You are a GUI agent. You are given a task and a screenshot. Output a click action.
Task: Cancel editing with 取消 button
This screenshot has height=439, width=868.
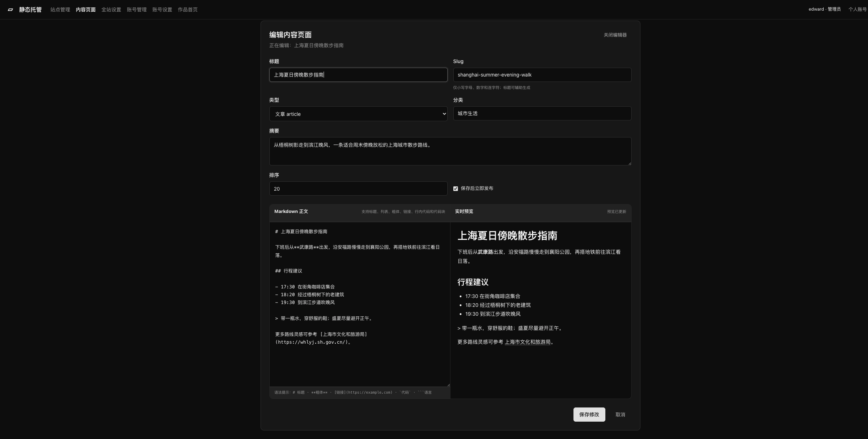pos(620,415)
